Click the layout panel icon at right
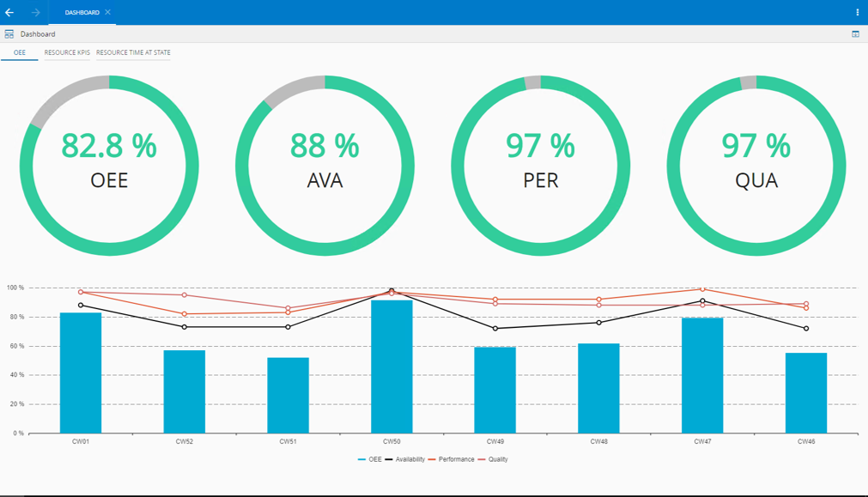This screenshot has height=497, width=868. [x=855, y=34]
